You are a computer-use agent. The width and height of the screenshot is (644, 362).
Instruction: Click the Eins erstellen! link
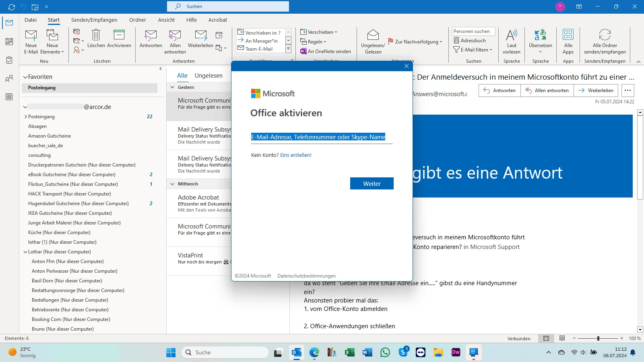[296, 155]
